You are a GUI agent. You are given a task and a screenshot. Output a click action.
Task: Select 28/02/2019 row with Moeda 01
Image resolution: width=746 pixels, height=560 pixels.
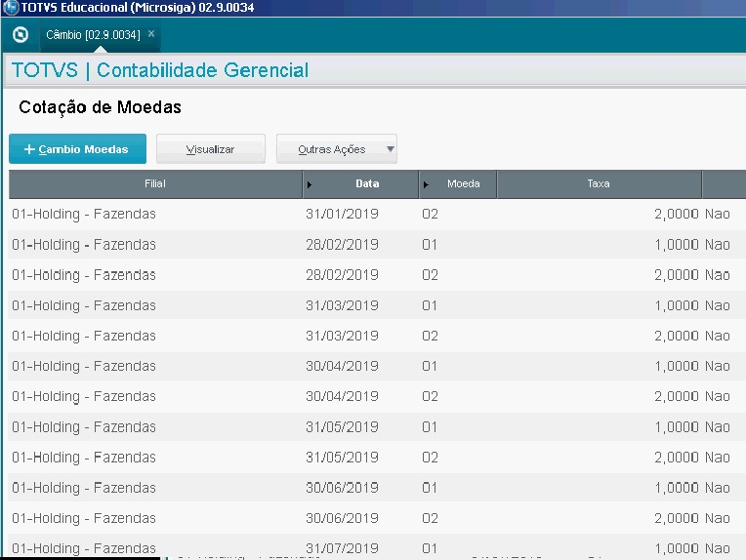(x=377, y=244)
